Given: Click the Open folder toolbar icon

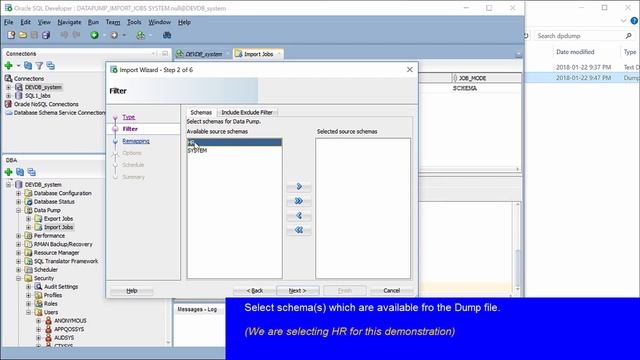Looking at the screenshot, I should (x=23, y=35).
